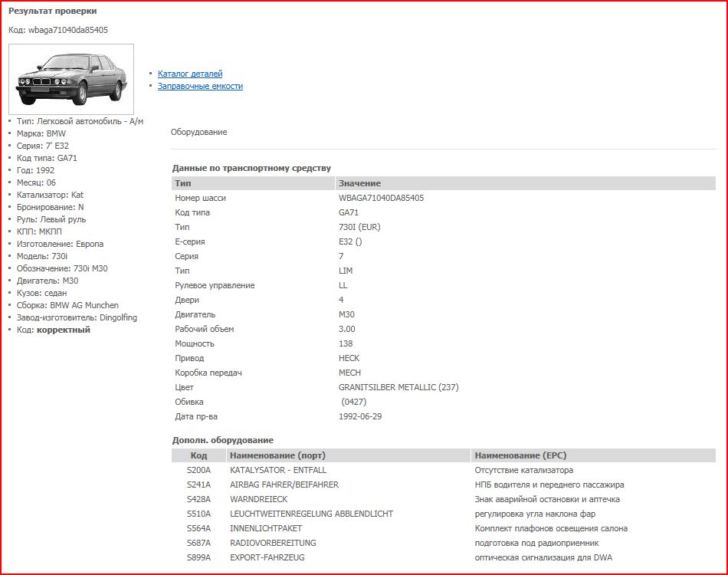Select the "WARNDREIECK" equipment name

click(x=258, y=499)
